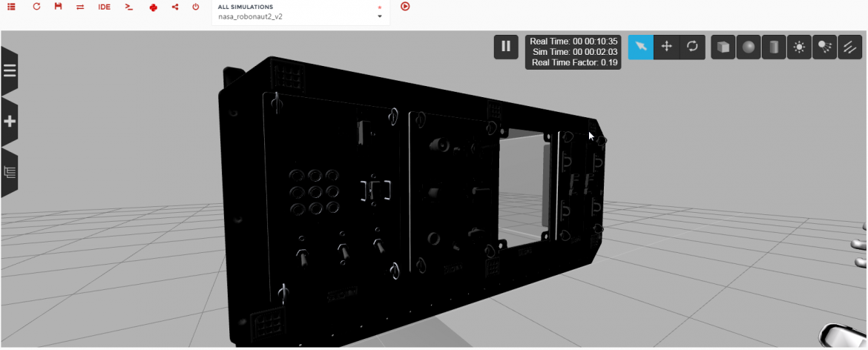Select the rotate mode tool

coord(692,47)
